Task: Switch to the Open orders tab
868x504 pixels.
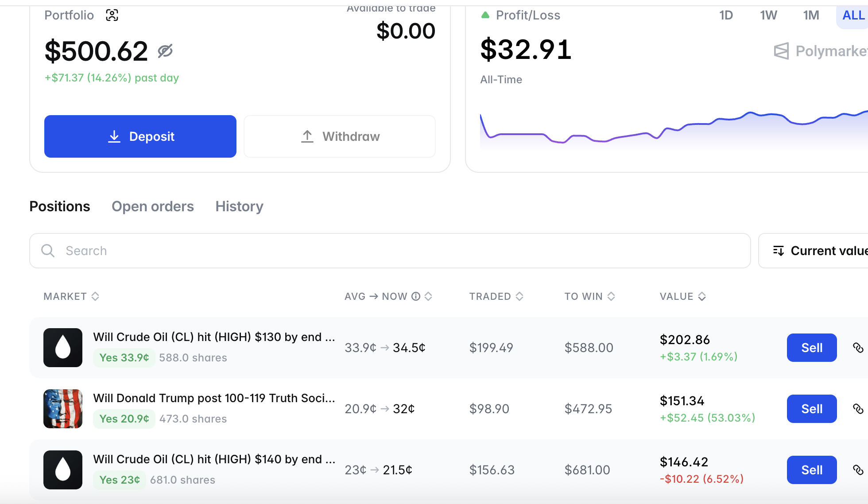Action: 153,206
